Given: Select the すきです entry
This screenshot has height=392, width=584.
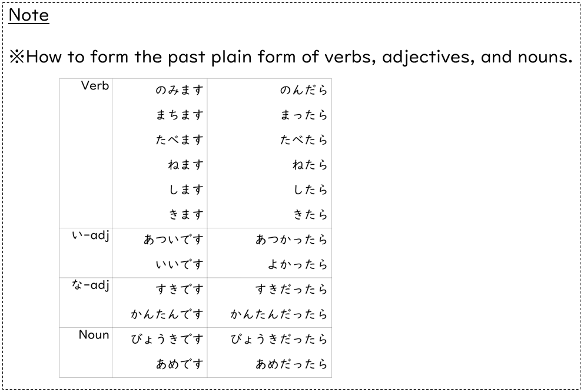Looking at the screenshot, I should click(180, 290).
